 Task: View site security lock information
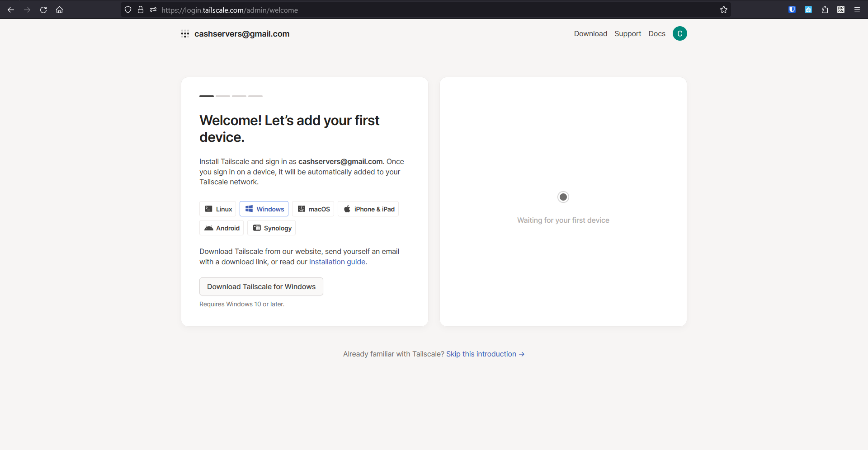(x=141, y=10)
